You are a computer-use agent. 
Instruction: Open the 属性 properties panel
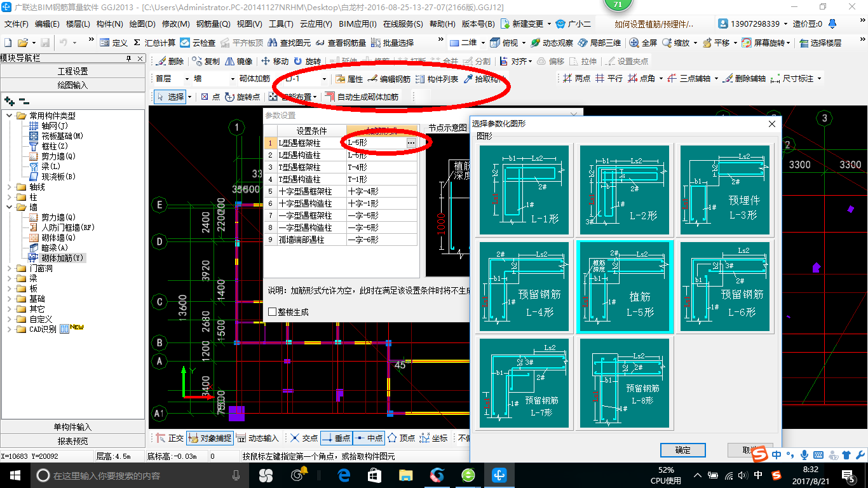point(349,79)
